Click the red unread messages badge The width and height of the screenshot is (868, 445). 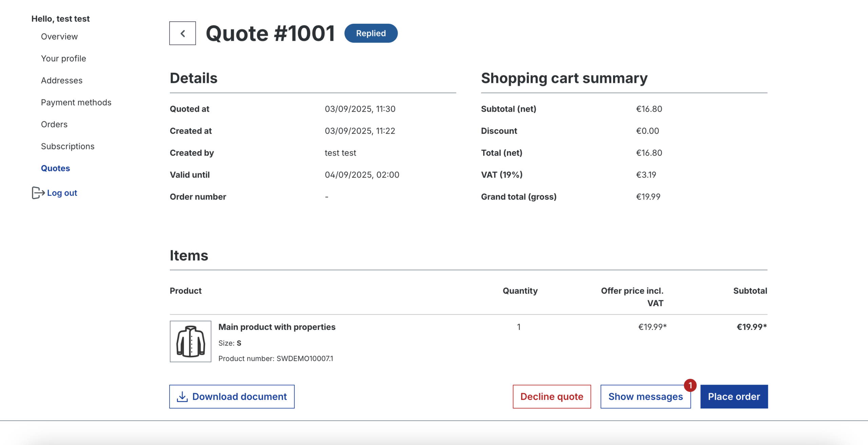tap(690, 385)
